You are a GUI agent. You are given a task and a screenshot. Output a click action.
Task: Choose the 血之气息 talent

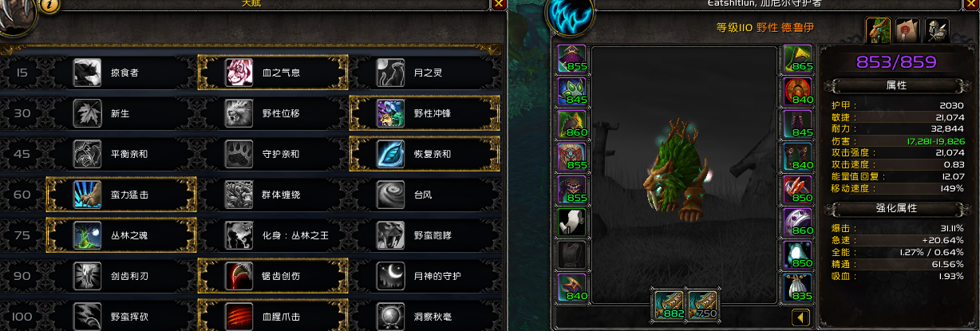click(x=272, y=73)
